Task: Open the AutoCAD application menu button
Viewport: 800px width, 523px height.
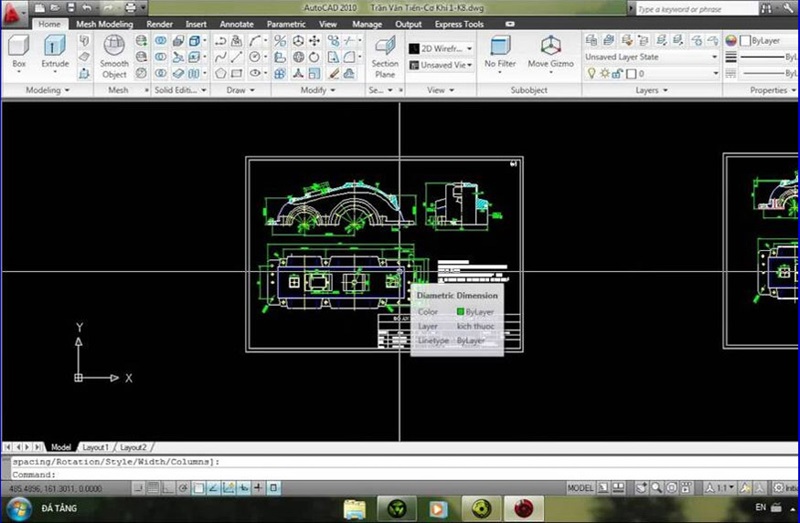Action: click(x=12, y=12)
